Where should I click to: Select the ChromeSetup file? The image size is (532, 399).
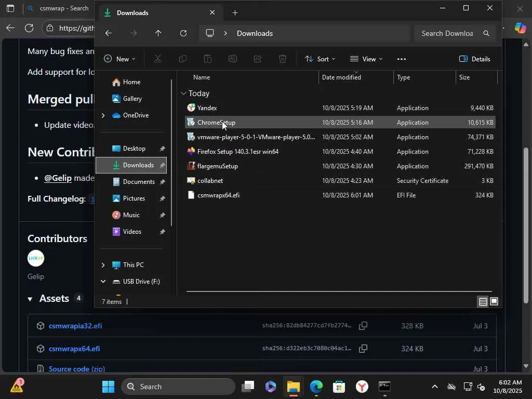[x=340, y=123]
